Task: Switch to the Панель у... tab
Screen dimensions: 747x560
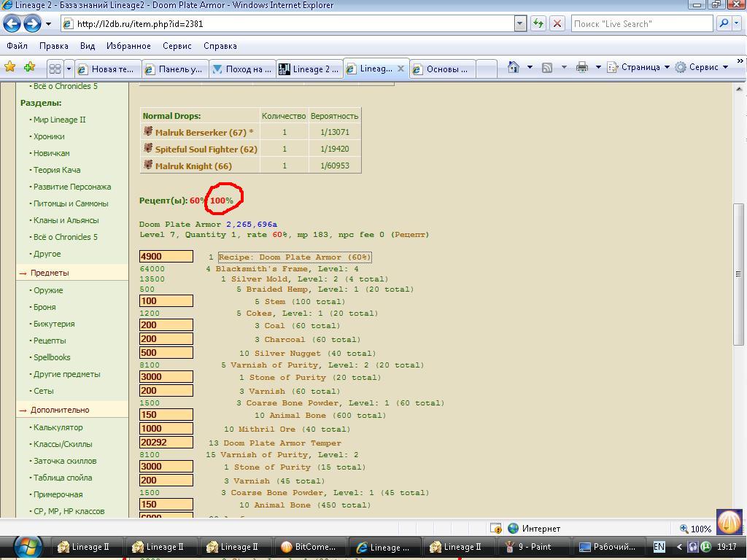Action: [x=175, y=69]
